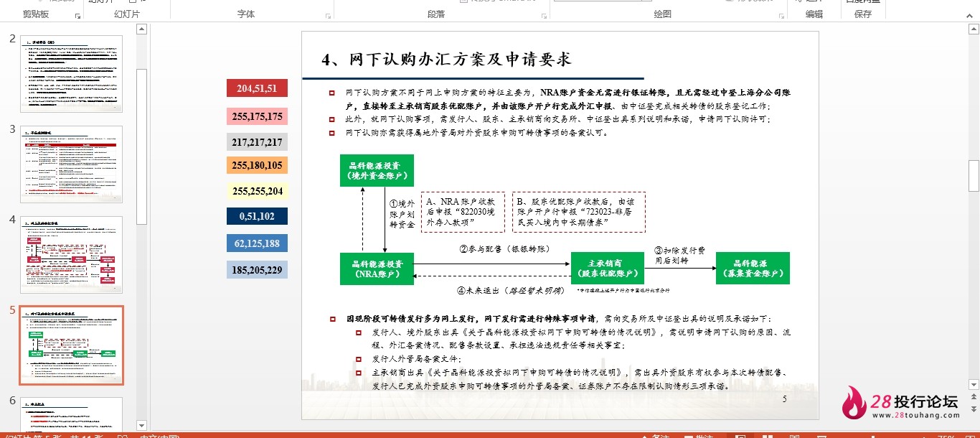Select slide 3 thumbnail
The height and width of the screenshot is (438, 980).
pyautogui.click(x=71, y=164)
